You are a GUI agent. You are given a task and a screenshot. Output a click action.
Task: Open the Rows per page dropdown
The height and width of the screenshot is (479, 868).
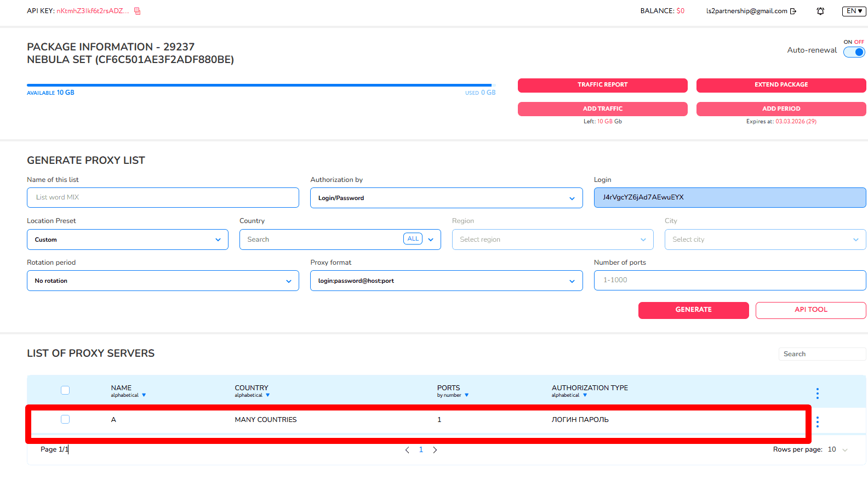click(x=838, y=449)
